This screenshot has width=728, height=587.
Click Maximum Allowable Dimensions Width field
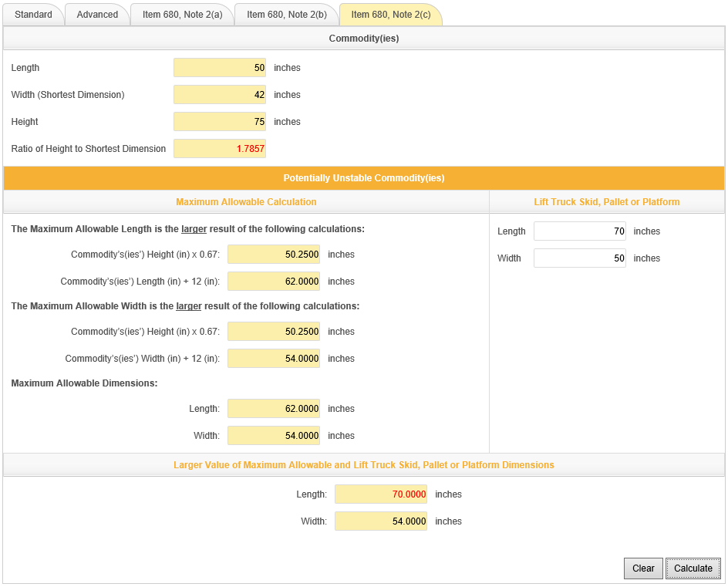tap(274, 436)
